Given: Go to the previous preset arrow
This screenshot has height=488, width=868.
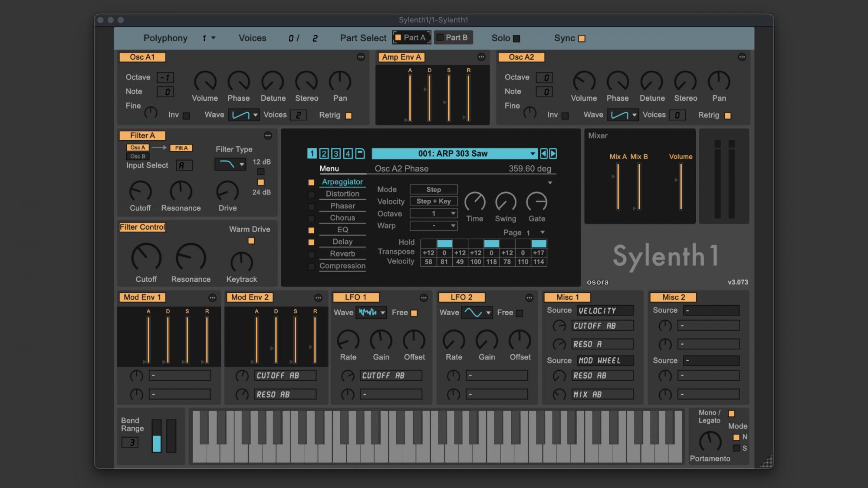Looking at the screenshot, I should click(543, 153).
